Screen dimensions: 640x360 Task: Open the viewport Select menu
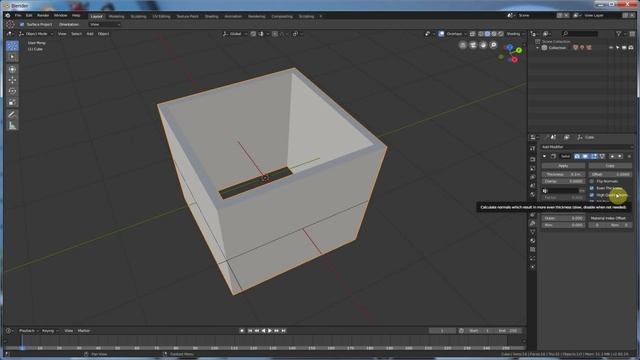click(76, 34)
